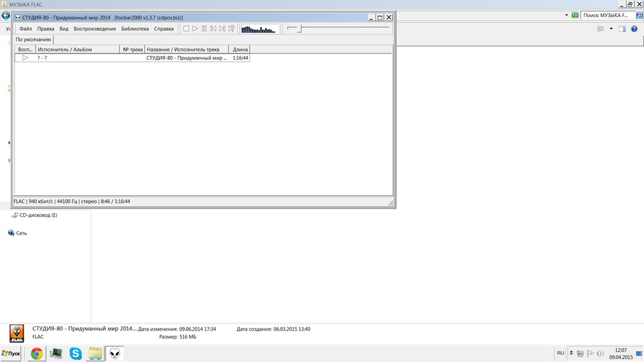This screenshot has height=362, width=644.
Task: Skip to next track in foobar2000
Action: [222, 29]
